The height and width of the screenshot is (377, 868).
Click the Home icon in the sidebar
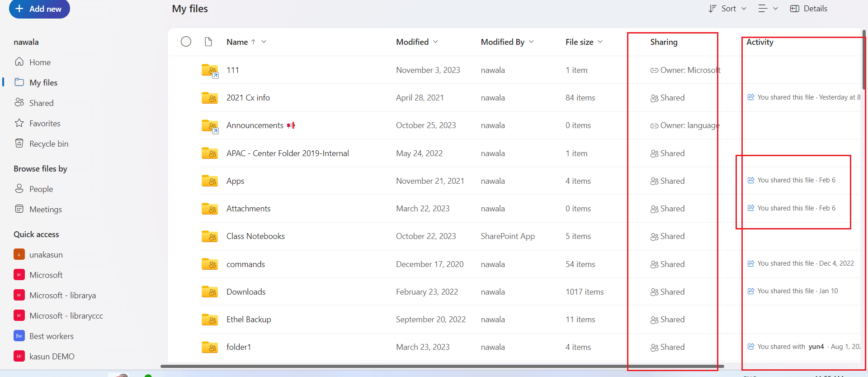(x=20, y=62)
